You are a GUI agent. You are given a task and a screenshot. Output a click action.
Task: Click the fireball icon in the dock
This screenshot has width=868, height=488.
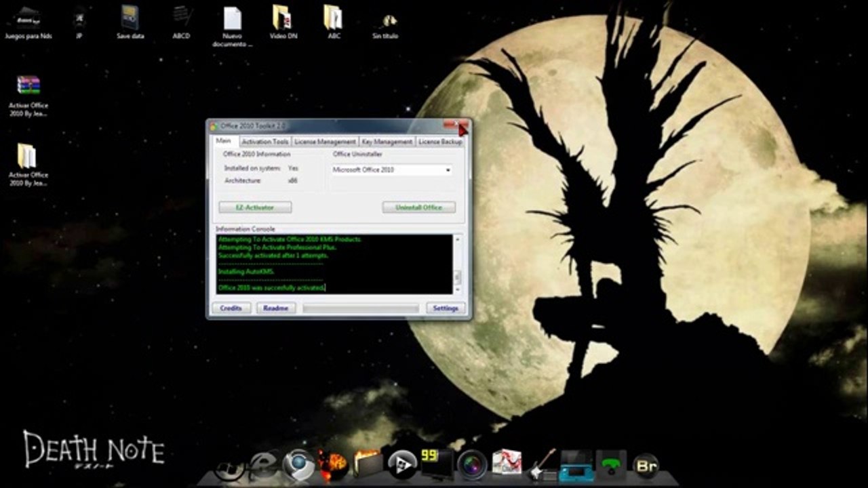[334, 464]
